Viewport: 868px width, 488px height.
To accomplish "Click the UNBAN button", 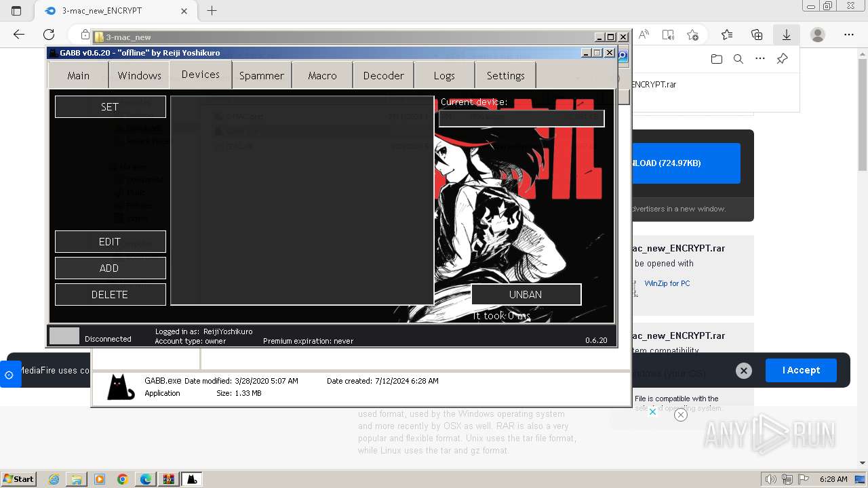I will click(526, 294).
